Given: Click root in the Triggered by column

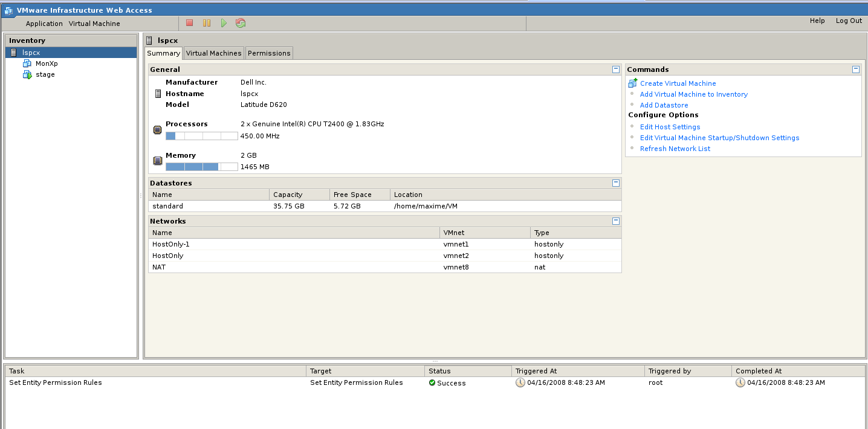Looking at the screenshot, I should click(x=655, y=382).
